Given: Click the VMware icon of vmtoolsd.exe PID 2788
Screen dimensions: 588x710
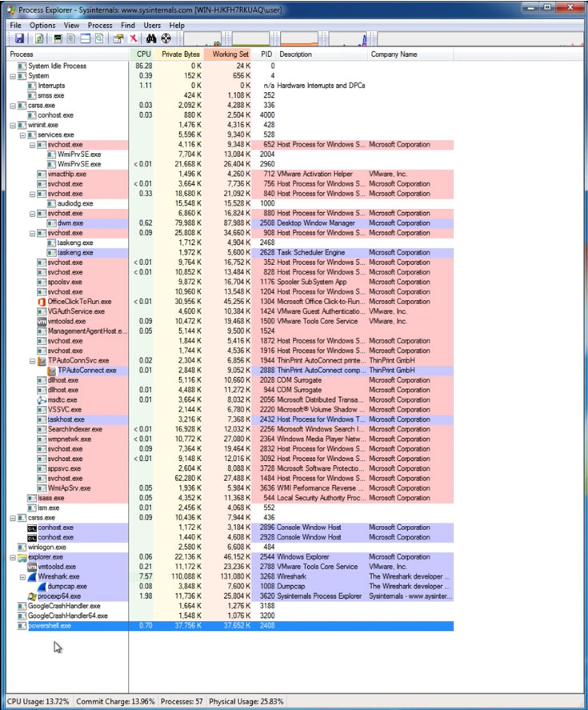Looking at the screenshot, I should [x=32, y=567].
